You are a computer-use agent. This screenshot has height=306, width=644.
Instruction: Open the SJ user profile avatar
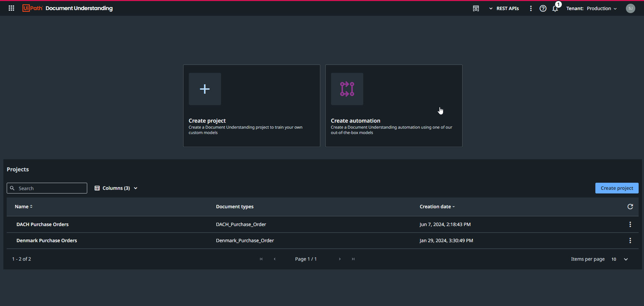point(631,8)
